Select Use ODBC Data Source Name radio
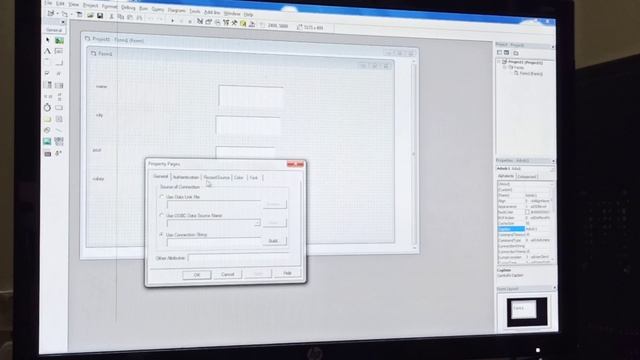The image size is (640, 360). tap(162, 215)
